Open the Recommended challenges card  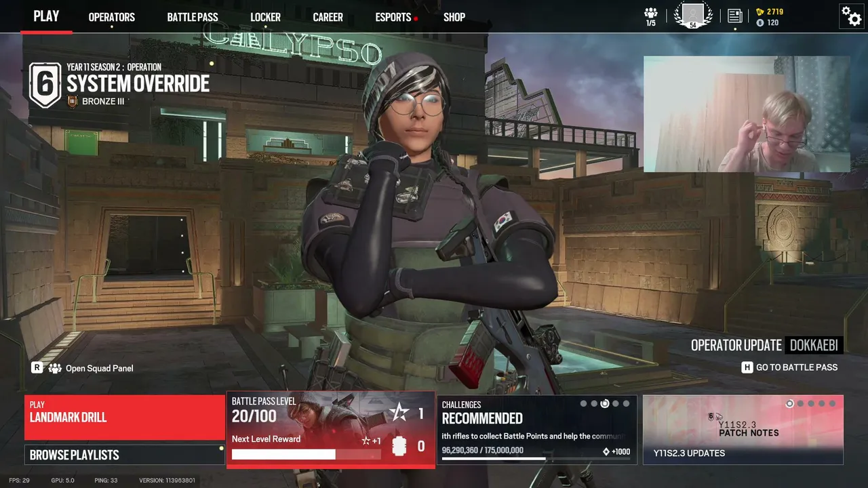[x=537, y=430]
